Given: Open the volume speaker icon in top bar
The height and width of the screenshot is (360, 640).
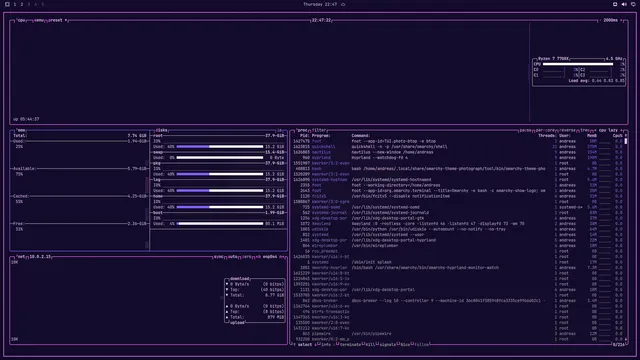Looking at the screenshot, I should pos(624,4).
